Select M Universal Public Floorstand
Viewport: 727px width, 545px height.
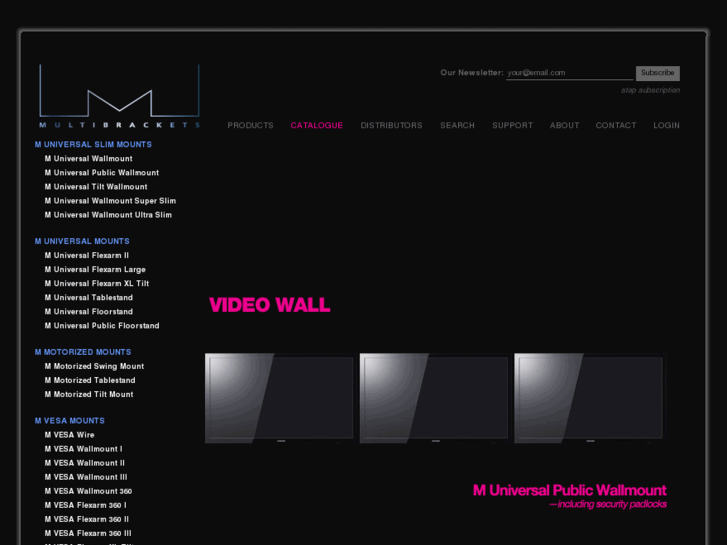(102, 326)
